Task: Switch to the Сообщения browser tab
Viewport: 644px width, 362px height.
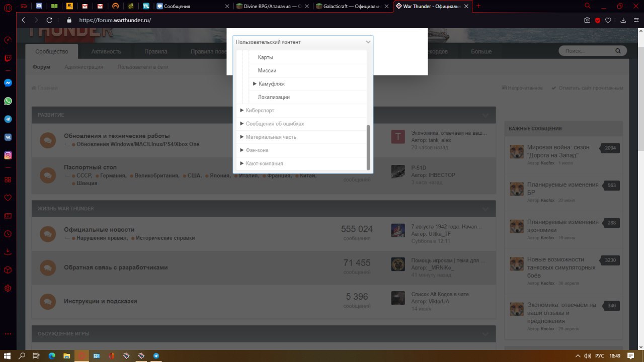Action: pos(193,6)
